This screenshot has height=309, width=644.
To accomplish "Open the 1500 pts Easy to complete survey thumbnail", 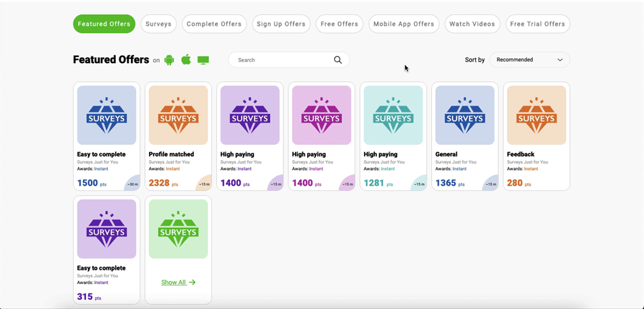I will [x=106, y=115].
